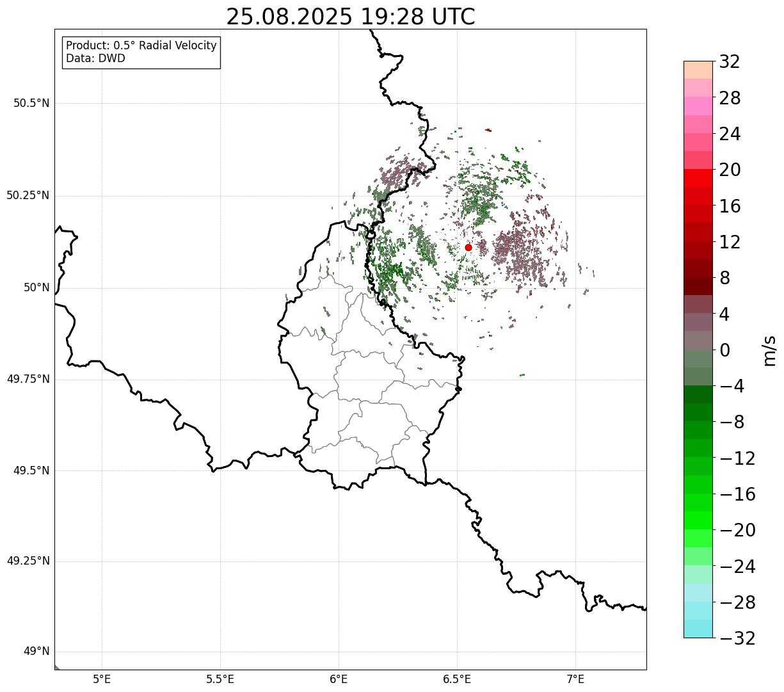Click the colorbar tick label −12
784x692 pixels.
[x=737, y=458]
